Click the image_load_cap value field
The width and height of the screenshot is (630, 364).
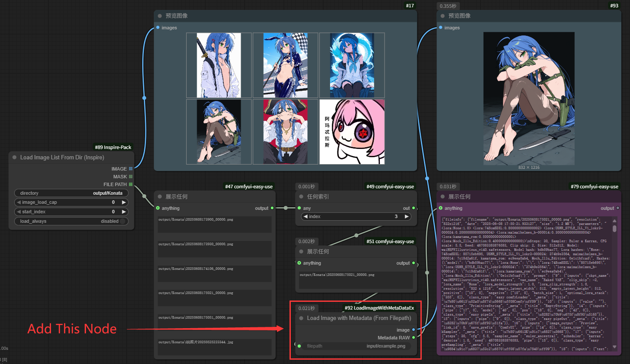(71, 202)
